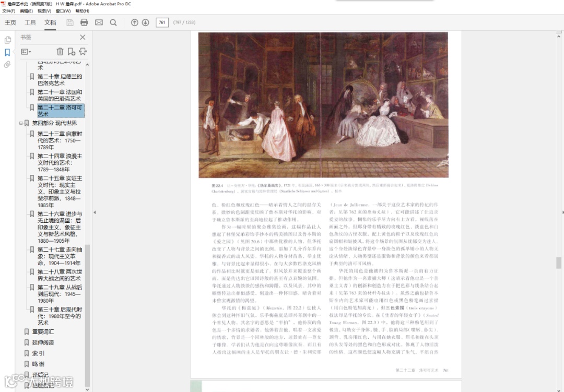Toggle the bookmarks panel icon
The width and height of the screenshot is (564, 392).
click(x=7, y=53)
